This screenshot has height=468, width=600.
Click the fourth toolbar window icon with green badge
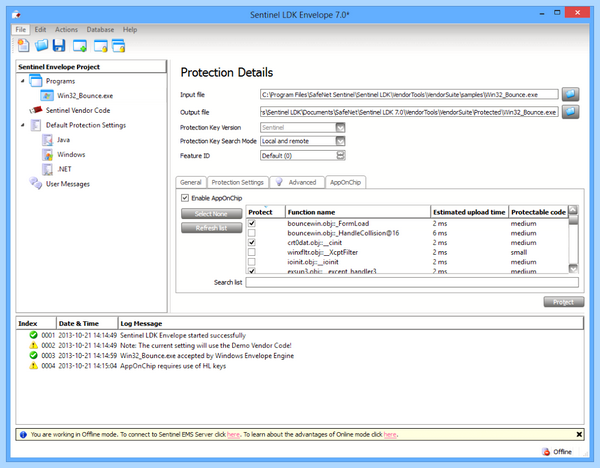point(80,46)
